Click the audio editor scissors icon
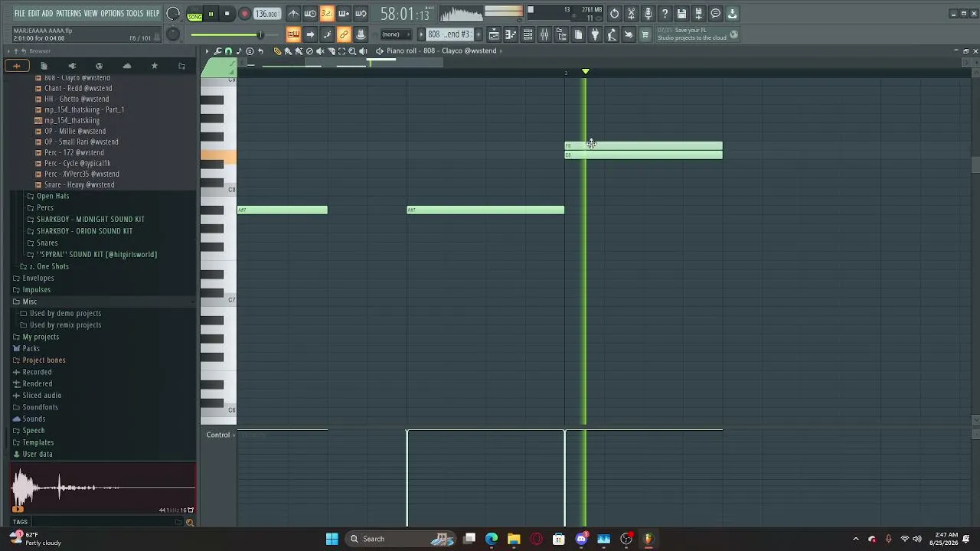The image size is (980, 551). pos(631,14)
